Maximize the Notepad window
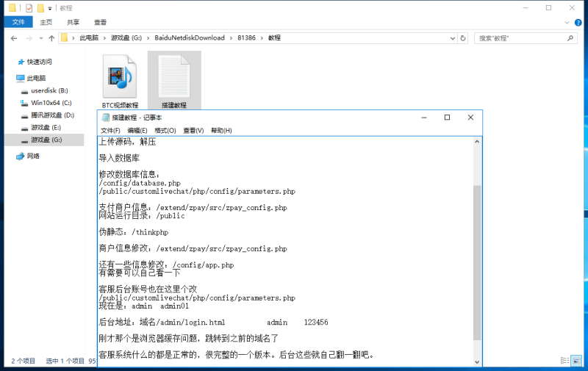588x371 pixels. [447, 118]
